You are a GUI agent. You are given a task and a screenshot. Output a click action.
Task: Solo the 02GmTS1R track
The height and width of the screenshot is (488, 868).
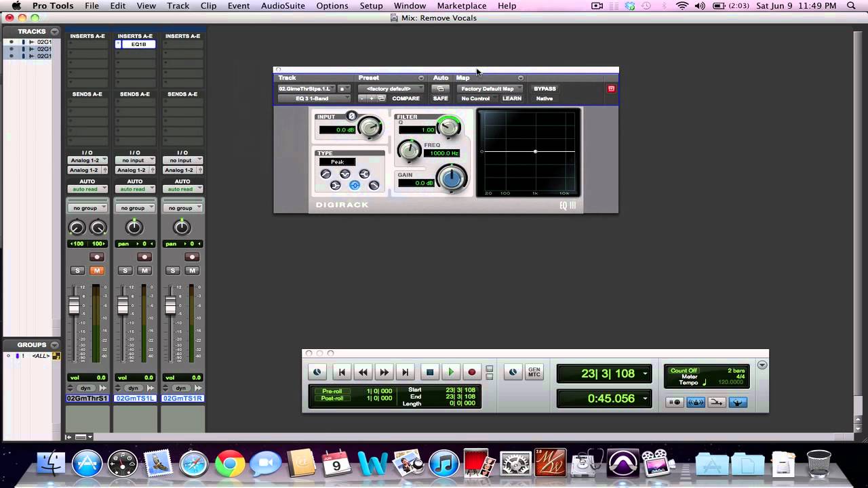[x=172, y=270]
